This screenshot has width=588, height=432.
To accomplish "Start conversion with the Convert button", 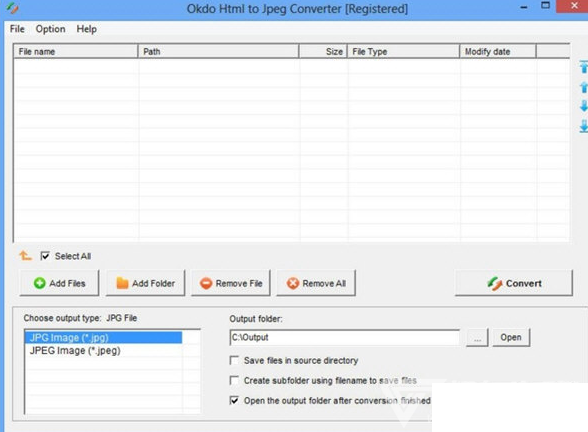I will pyautogui.click(x=514, y=283).
